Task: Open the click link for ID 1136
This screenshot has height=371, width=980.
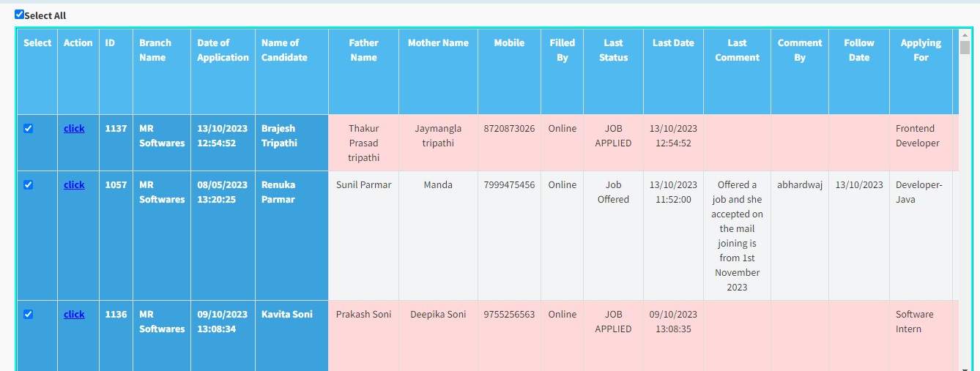Action: pos(74,315)
